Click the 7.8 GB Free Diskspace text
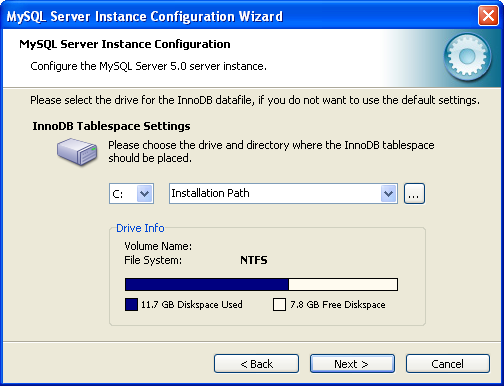Viewport: 504px width, 386px height. 338,305
